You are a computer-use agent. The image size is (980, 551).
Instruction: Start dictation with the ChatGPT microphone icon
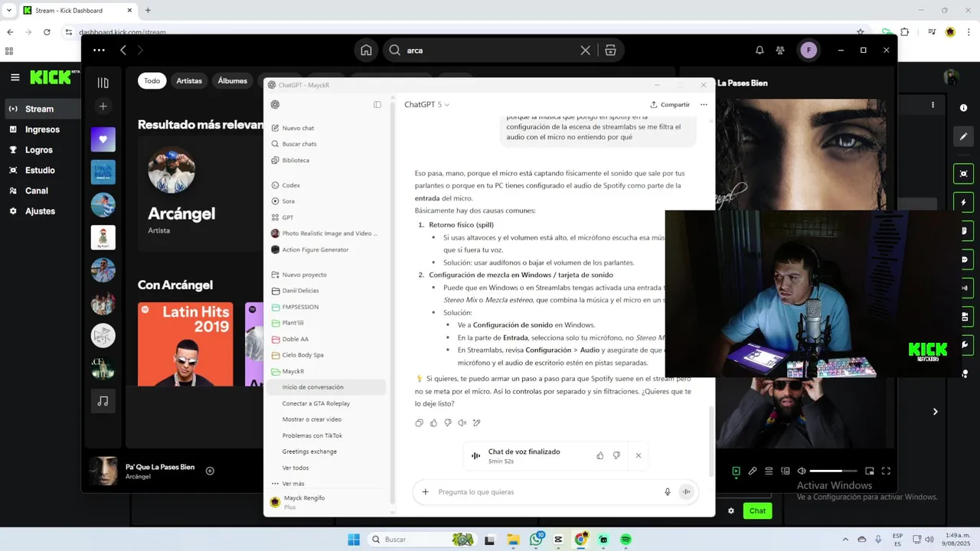668,492
